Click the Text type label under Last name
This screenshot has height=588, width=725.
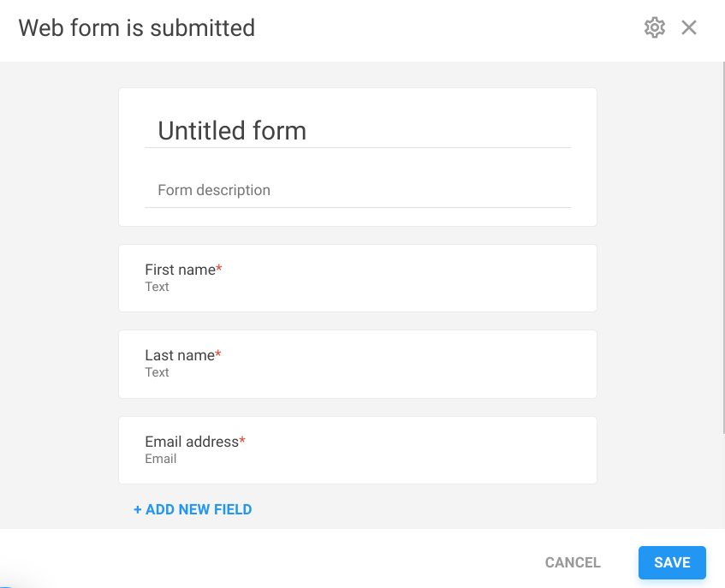[157, 372]
